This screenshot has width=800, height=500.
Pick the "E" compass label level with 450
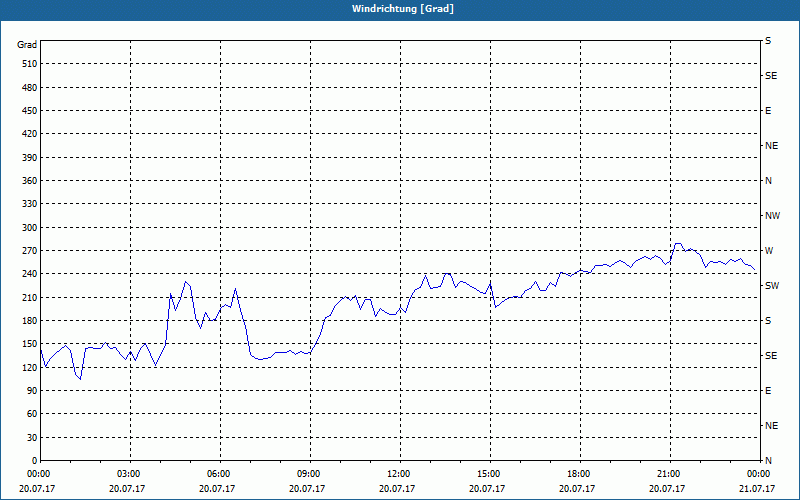768,111
